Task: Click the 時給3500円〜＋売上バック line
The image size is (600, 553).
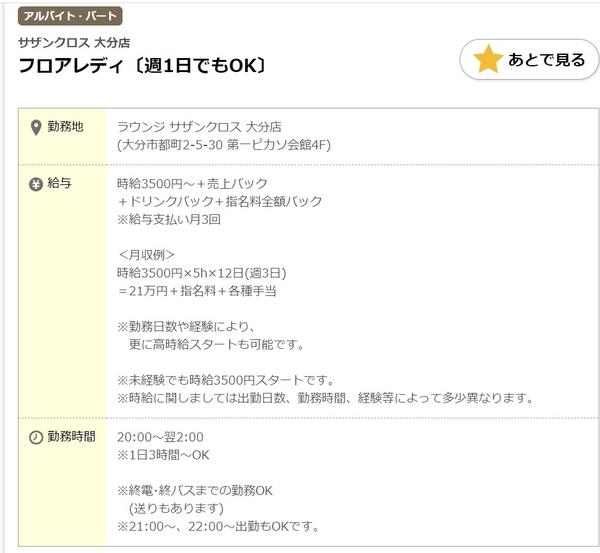Action: (192, 184)
